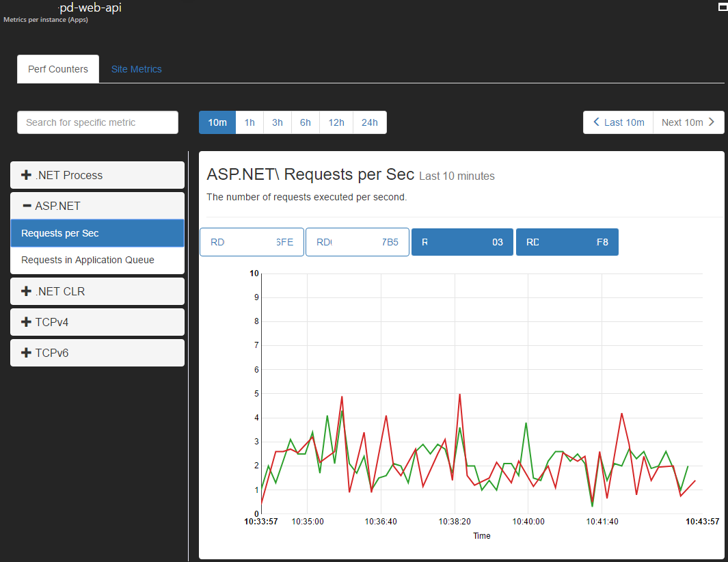Image resolution: width=728 pixels, height=562 pixels.
Task: Select the 1h time range
Action: (x=250, y=122)
